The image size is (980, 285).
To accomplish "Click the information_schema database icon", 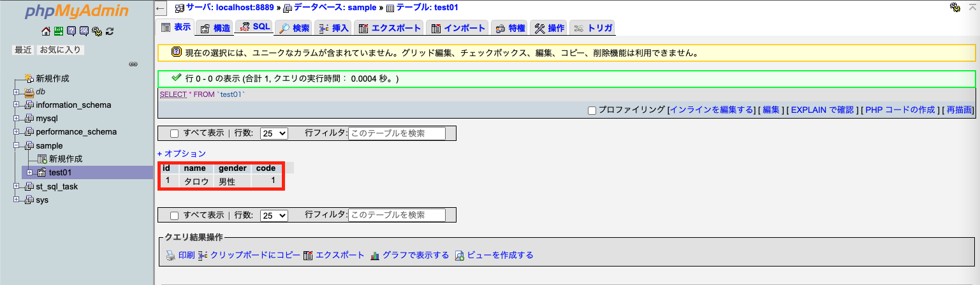I will (x=29, y=105).
